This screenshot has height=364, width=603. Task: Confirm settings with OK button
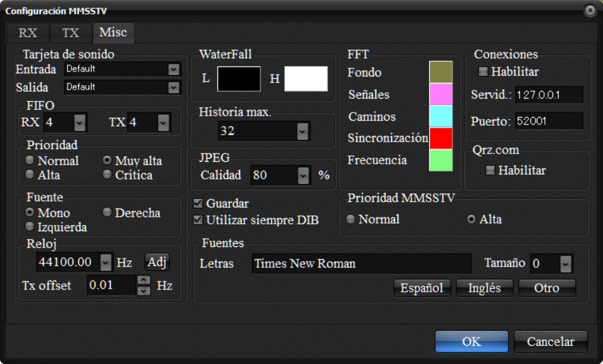pos(471,342)
